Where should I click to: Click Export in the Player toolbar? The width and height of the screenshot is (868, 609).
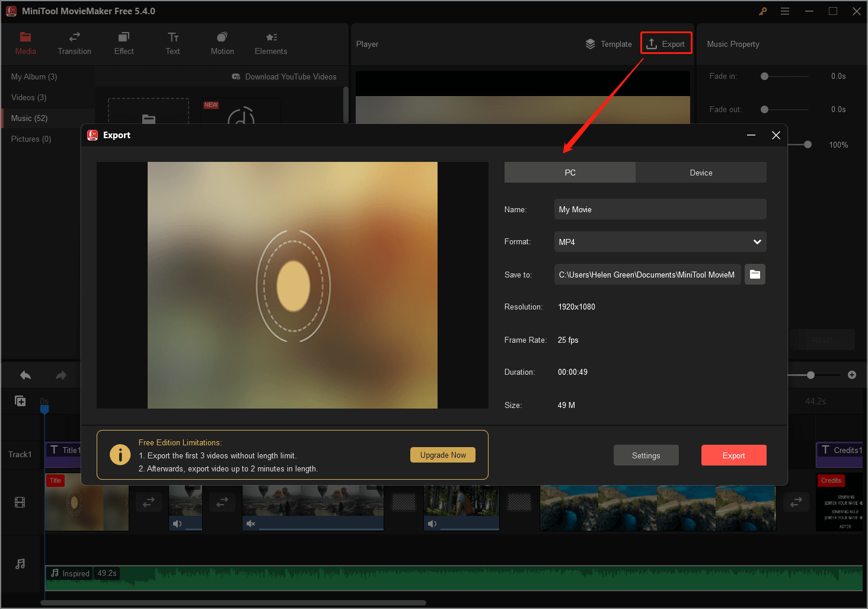[x=666, y=43]
